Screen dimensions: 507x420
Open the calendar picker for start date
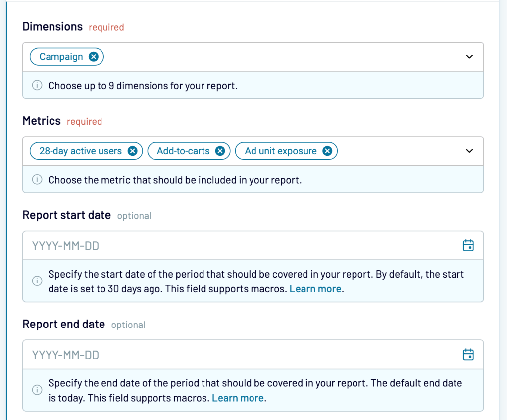pyautogui.click(x=468, y=245)
